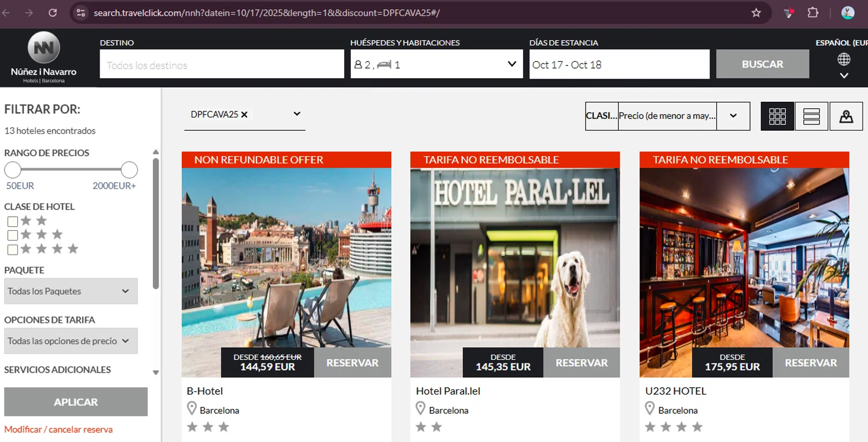Image resolution: width=868 pixels, height=442 pixels.
Task: Click B-Hotel price 144,59 EUR
Action: (267, 367)
